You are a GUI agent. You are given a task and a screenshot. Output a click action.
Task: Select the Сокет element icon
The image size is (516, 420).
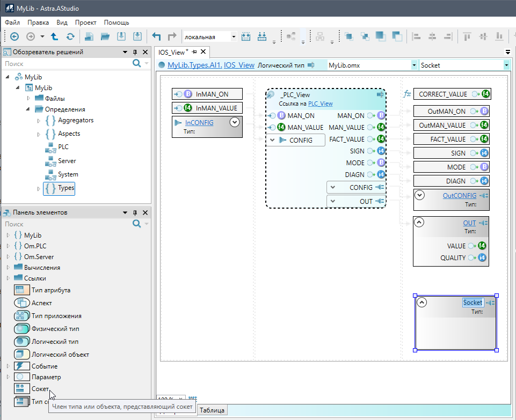pos(23,388)
